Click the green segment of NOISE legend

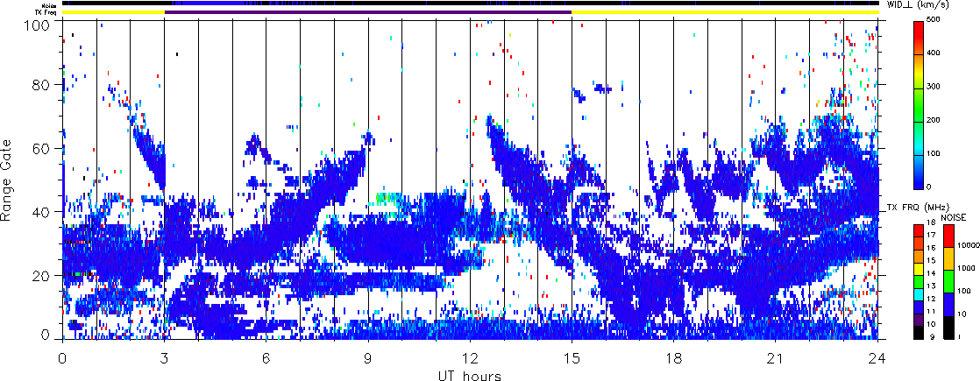click(948, 280)
